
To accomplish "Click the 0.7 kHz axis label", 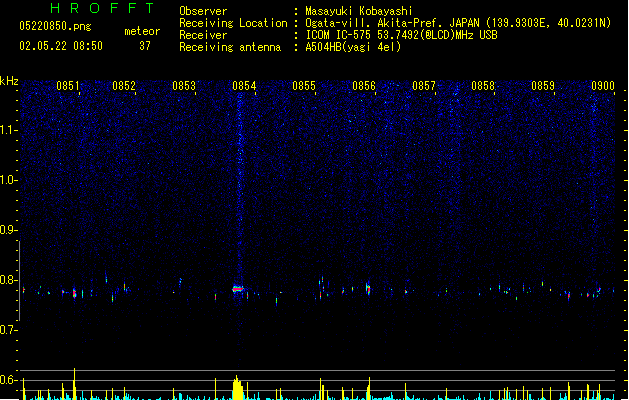I will [8, 330].
